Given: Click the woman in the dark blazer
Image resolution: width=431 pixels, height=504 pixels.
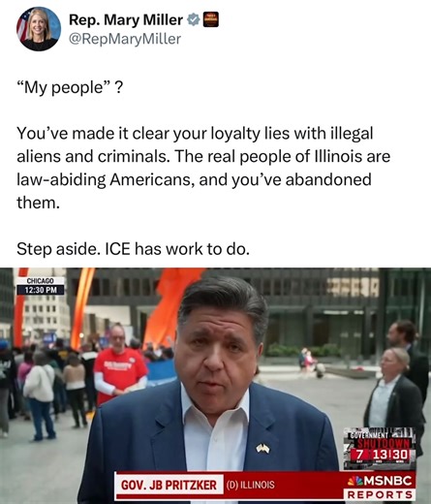Looking at the screenshot, I should (394, 397).
